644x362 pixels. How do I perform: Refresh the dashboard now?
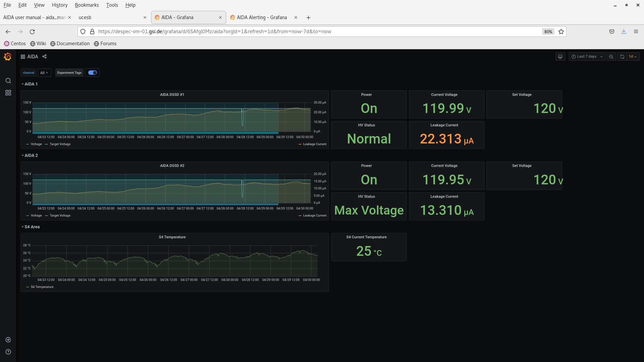pos(622,57)
